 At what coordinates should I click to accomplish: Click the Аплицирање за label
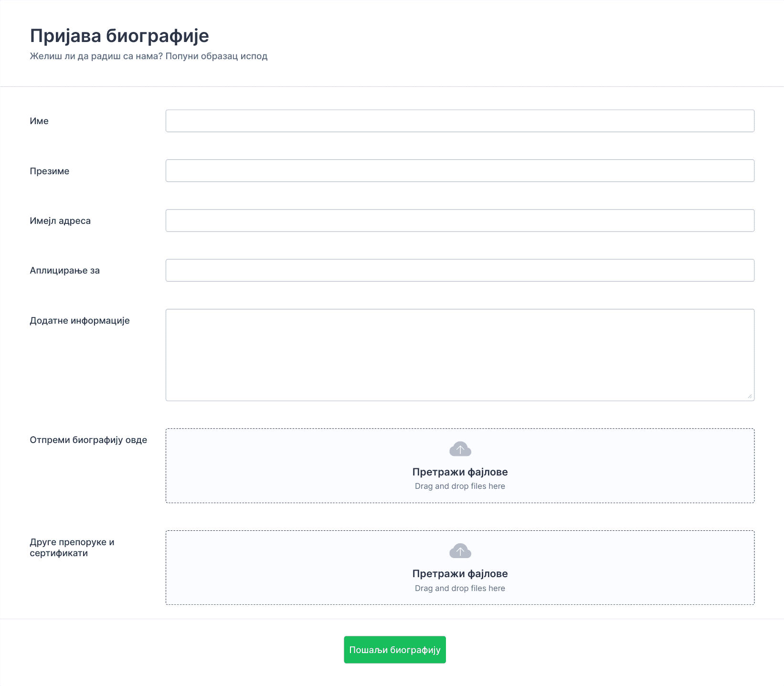(65, 271)
